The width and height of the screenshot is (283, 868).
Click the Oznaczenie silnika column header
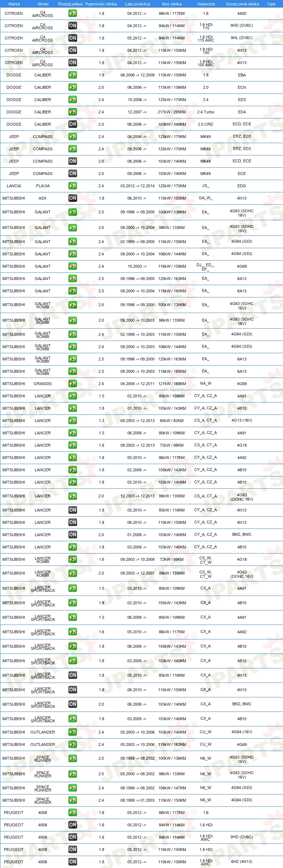click(242, 4)
